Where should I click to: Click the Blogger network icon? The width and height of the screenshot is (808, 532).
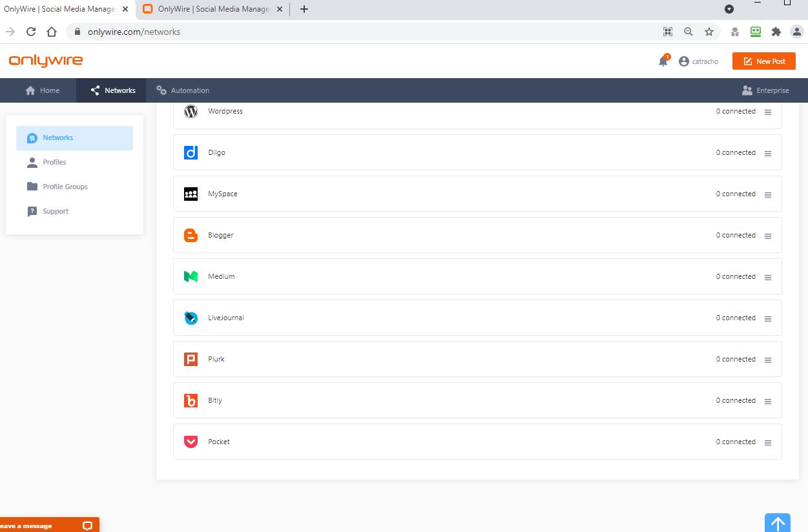(191, 236)
